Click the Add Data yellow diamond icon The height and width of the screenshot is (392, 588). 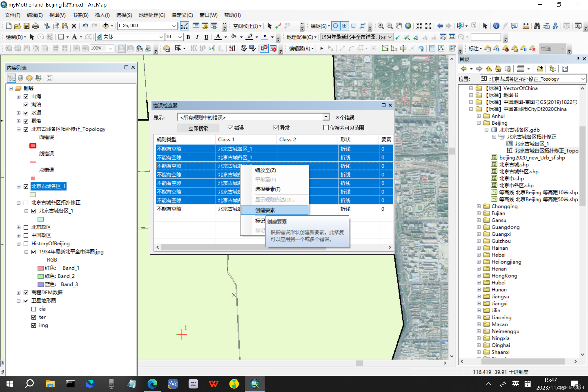(106, 26)
